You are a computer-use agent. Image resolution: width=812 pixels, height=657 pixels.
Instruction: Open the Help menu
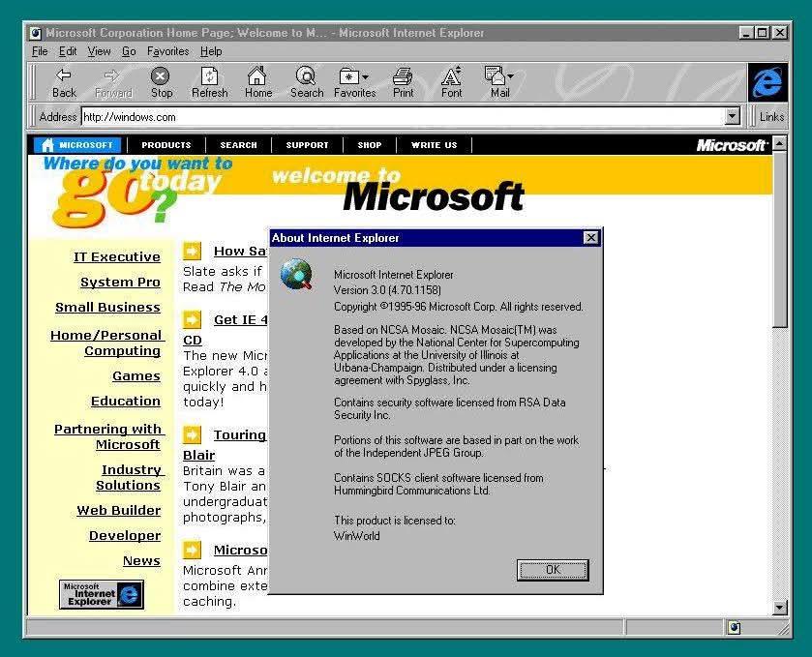tap(211, 51)
